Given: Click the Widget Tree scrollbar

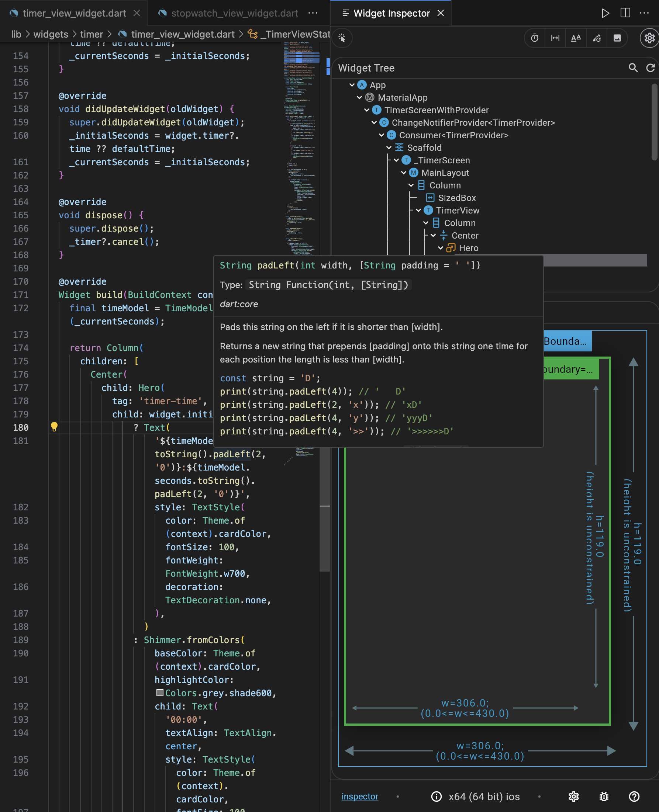Looking at the screenshot, I should pyautogui.click(x=654, y=122).
